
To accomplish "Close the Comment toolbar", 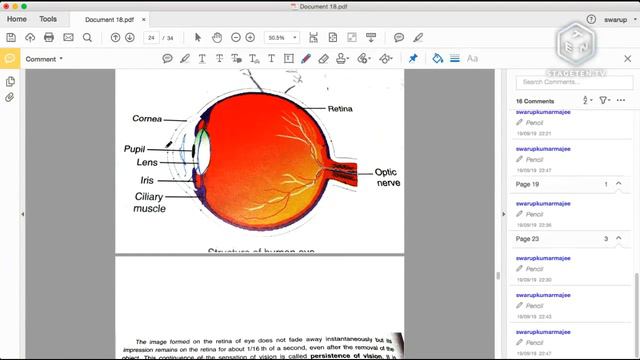I will point(628,59).
